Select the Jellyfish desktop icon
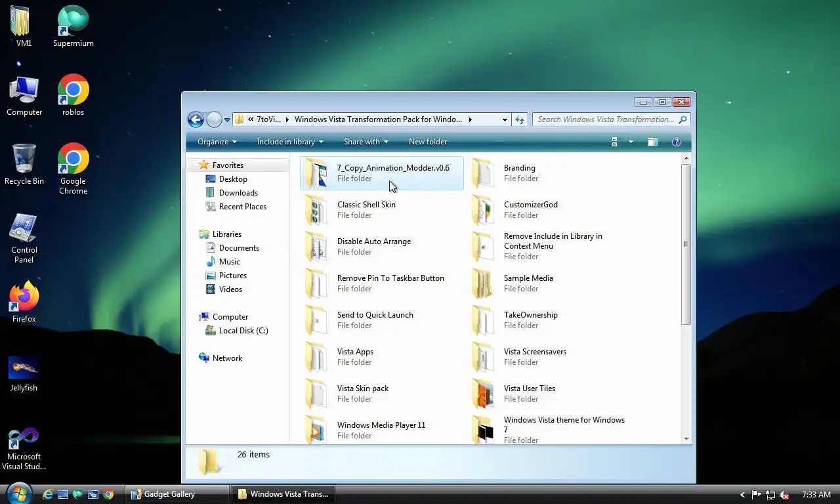Viewport: 840px width, 504px height. pyautogui.click(x=24, y=373)
